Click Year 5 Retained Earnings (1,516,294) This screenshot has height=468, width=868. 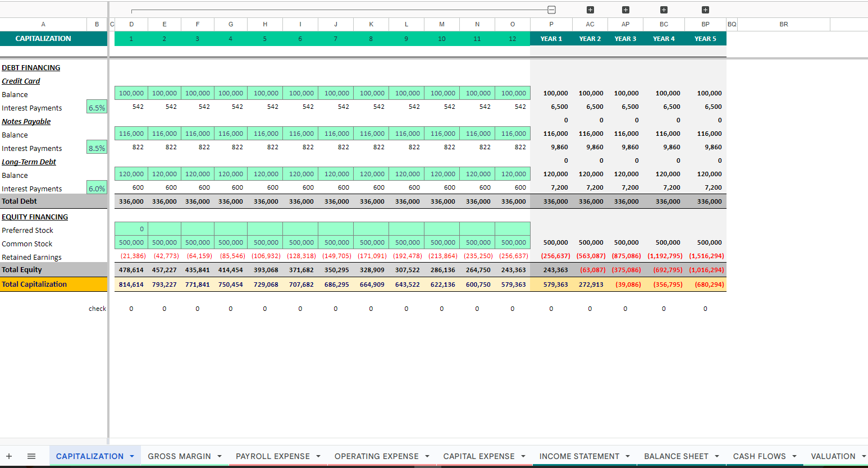[706, 256]
